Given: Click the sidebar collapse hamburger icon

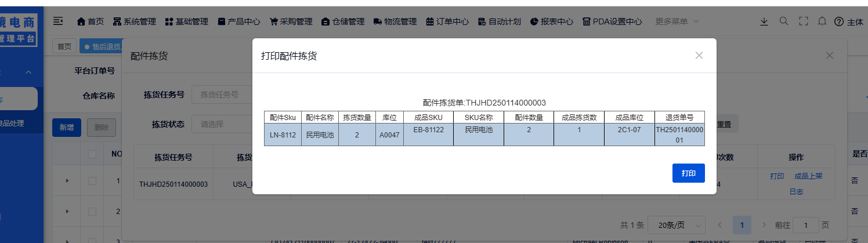Looking at the screenshot, I should click(x=58, y=21).
